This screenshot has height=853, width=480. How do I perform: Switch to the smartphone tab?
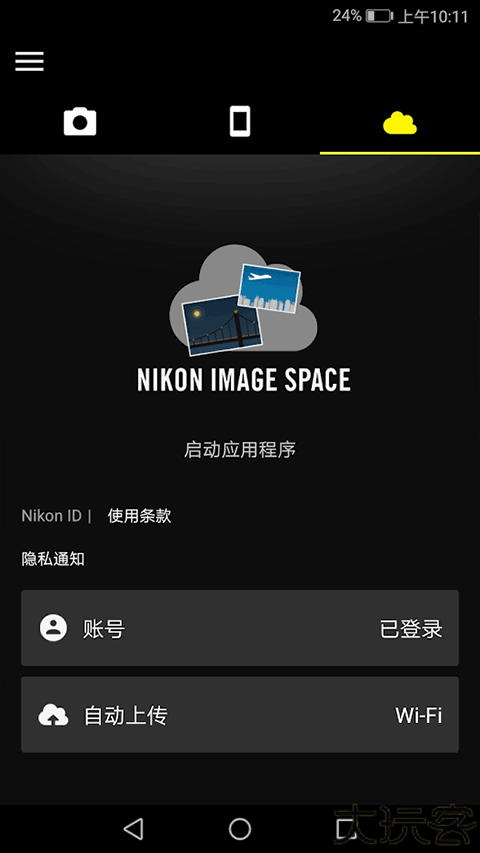coord(239,121)
